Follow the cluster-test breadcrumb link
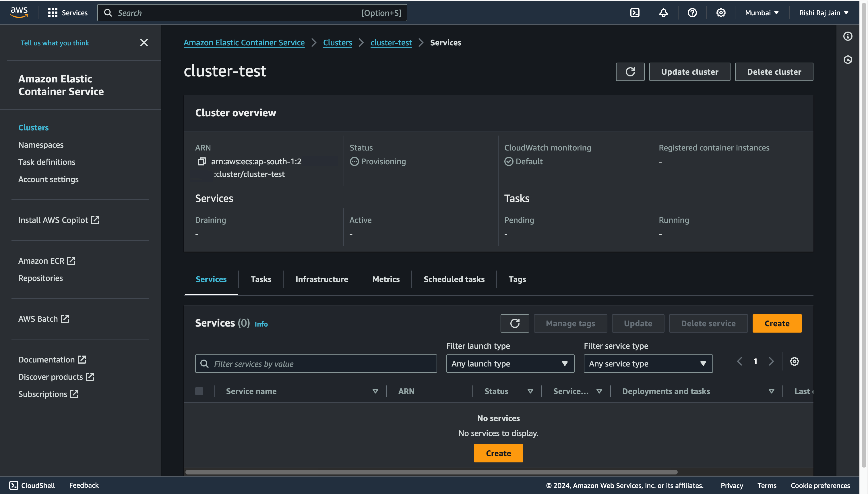 pos(391,43)
